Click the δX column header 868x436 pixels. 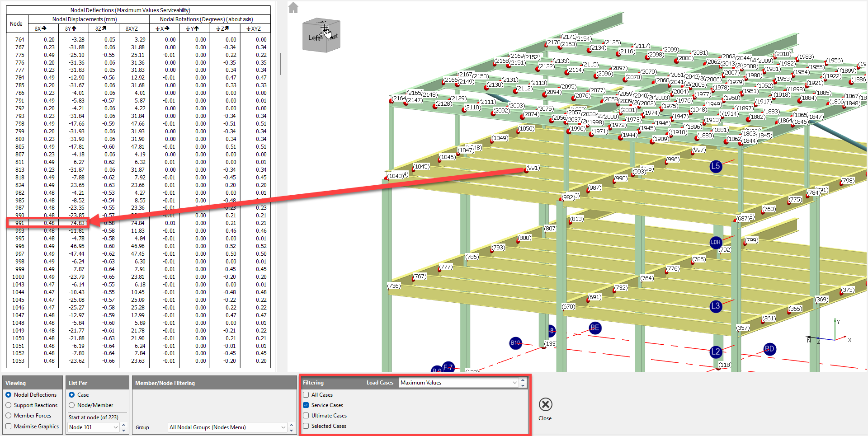[40, 28]
